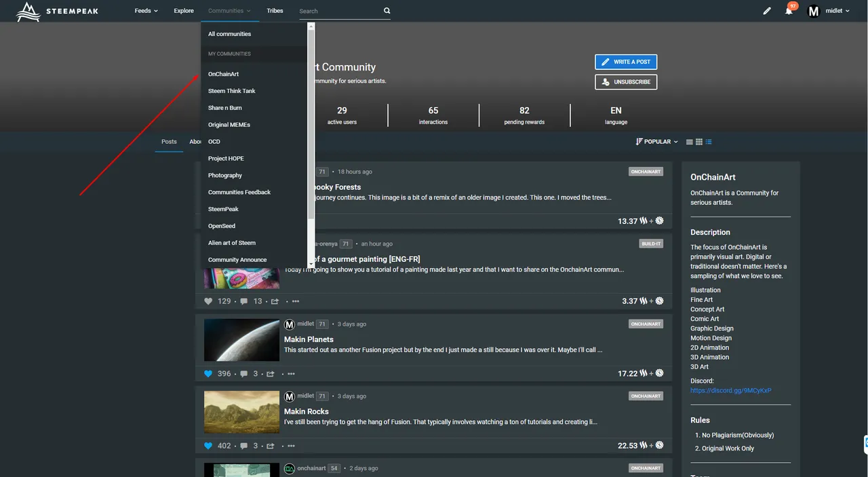The width and height of the screenshot is (868, 477).
Task: Open the Makin Planets post title
Action: coord(309,339)
